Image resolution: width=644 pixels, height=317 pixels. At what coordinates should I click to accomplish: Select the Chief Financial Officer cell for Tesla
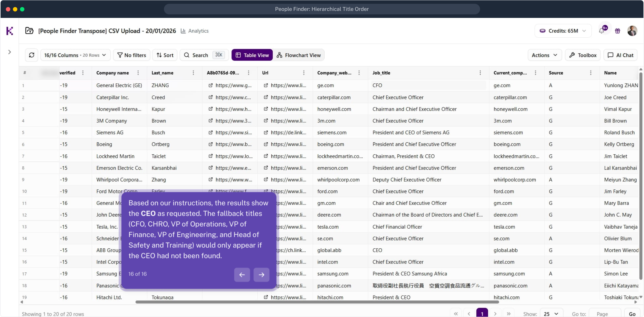pyautogui.click(x=428, y=227)
